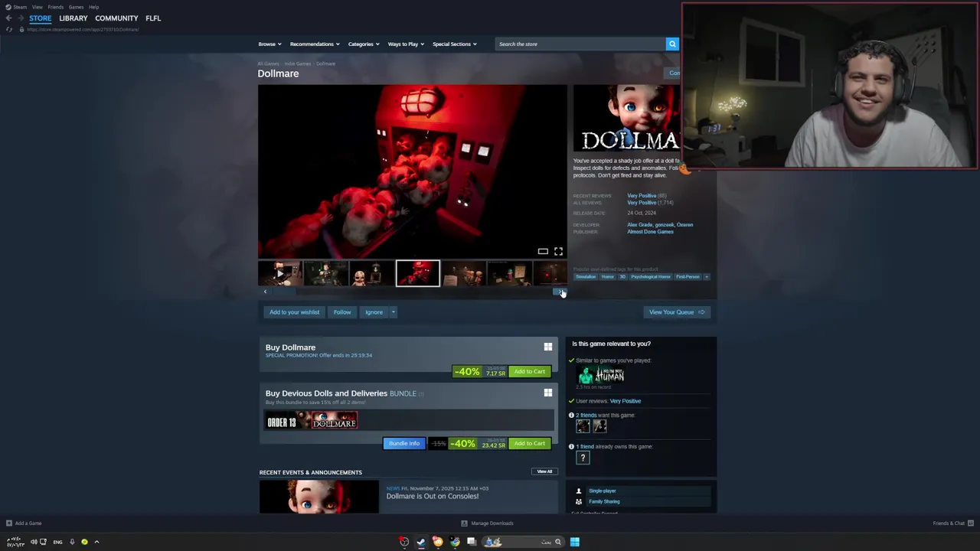Open View Your Queue
Image resolution: width=980 pixels, height=551 pixels.
[x=677, y=312]
